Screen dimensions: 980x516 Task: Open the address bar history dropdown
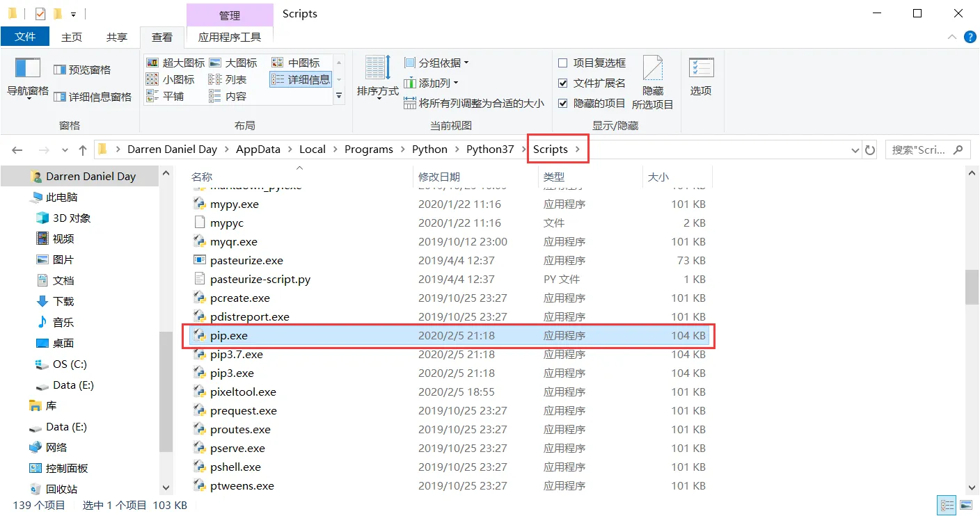pyautogui.click(x=855, y=150)
